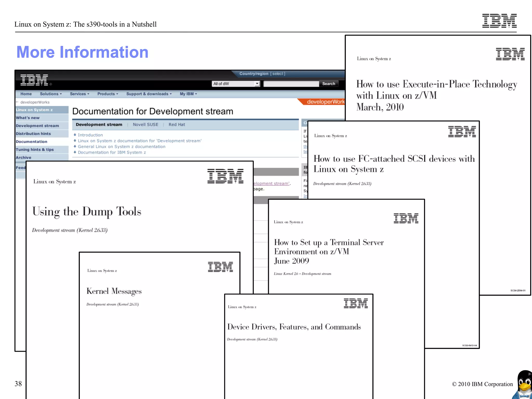Viewport: 532px width, 399px height.
Task: Switch to the Novell SUSE tab
Action: [145, 124]
